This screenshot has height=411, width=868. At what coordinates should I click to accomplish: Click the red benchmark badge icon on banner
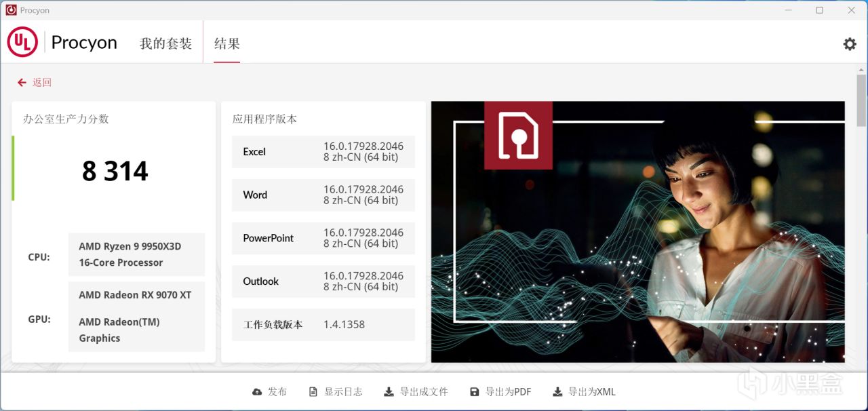pos(518,135)
